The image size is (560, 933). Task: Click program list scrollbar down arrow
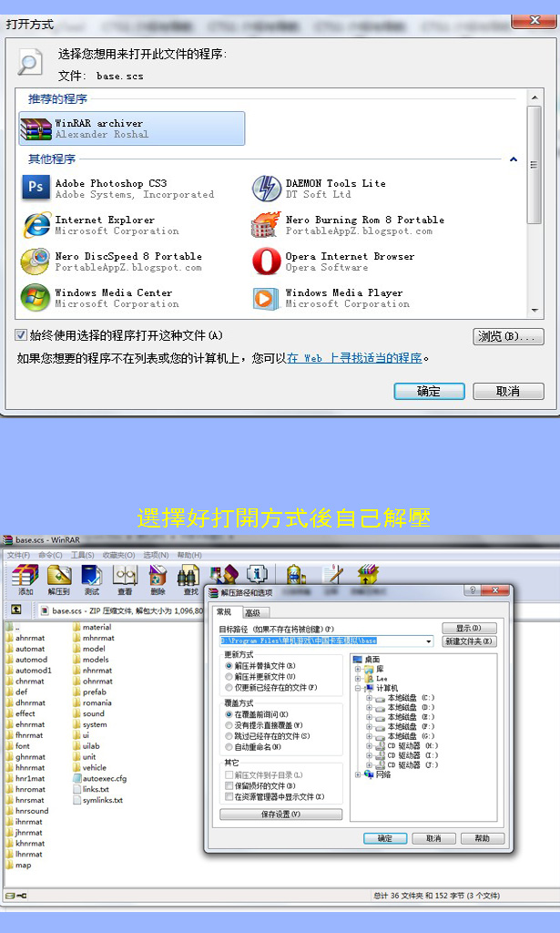click(x=535, y=311)
